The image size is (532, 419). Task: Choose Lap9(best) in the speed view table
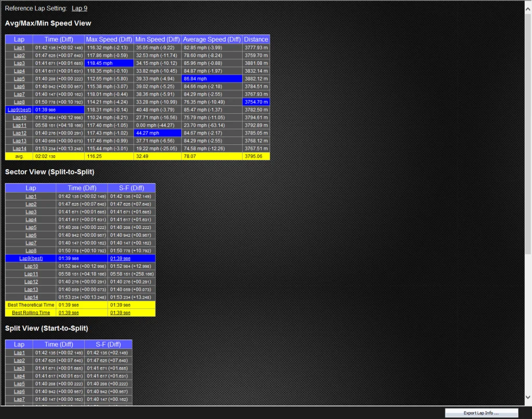pyautogui.click(x=19, y=110)
